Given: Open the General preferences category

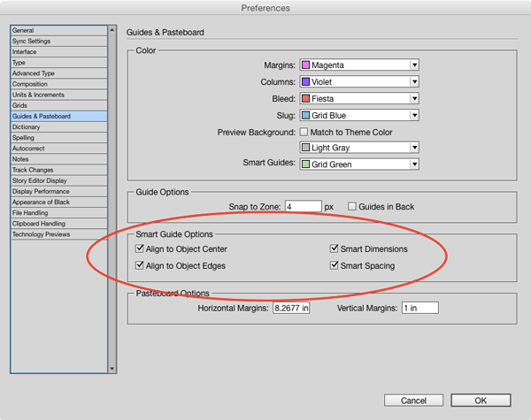Looking at the screenshot, I should (x=59, y=30).
